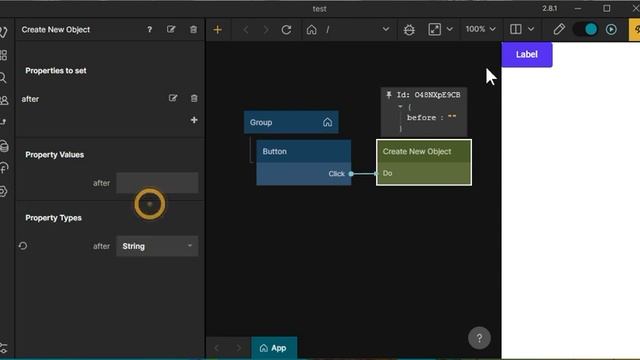Maximize the test window

click(607, 8)
